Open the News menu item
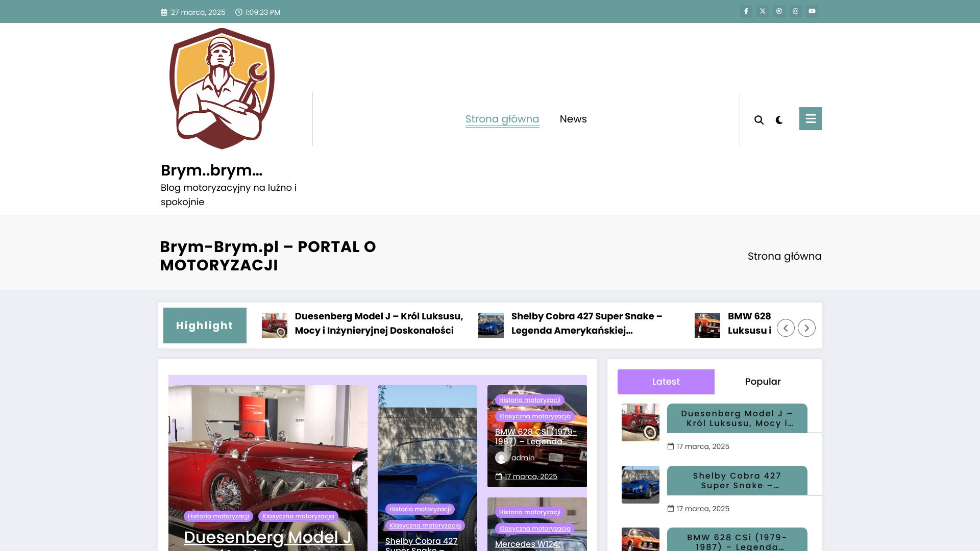980x551 pixels. click(x=573, y=119)
